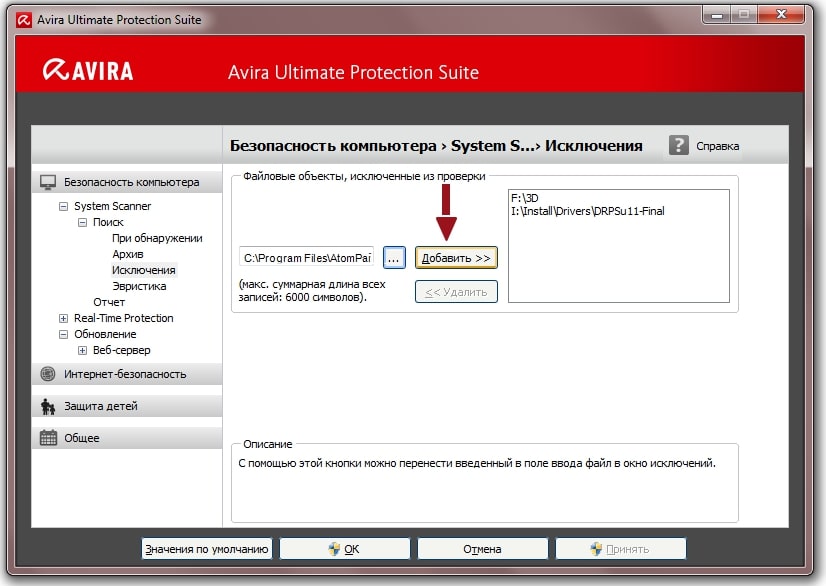This screenshot has height=586, width=826.
Task: Open the Интернет-безопасность section
Action: click(x=127, y=374)
